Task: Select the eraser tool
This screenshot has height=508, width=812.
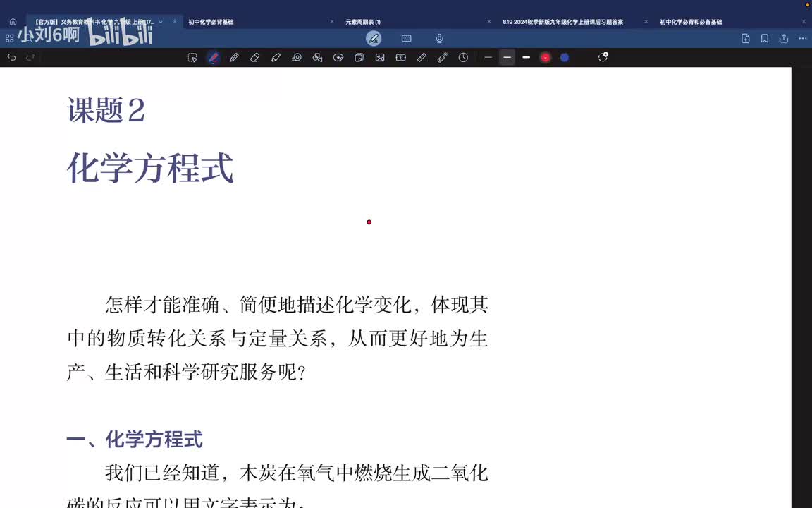Action: click(254, 58)
